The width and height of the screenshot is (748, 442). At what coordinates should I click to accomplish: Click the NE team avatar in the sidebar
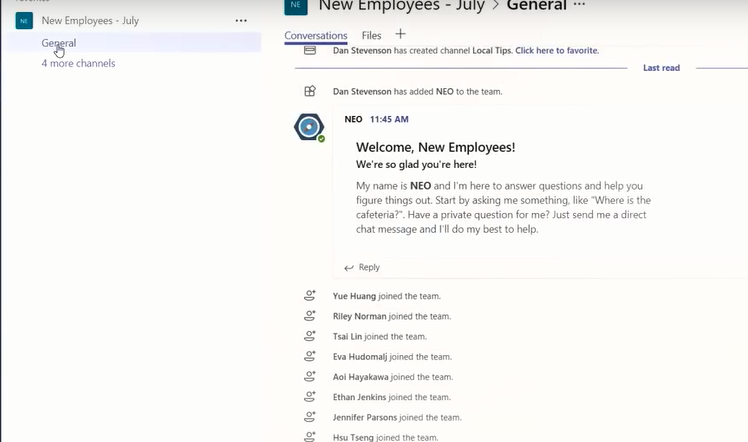23,21
